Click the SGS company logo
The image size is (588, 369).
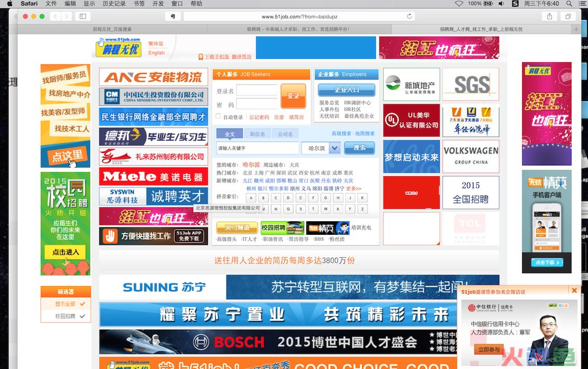pos(471,84)
